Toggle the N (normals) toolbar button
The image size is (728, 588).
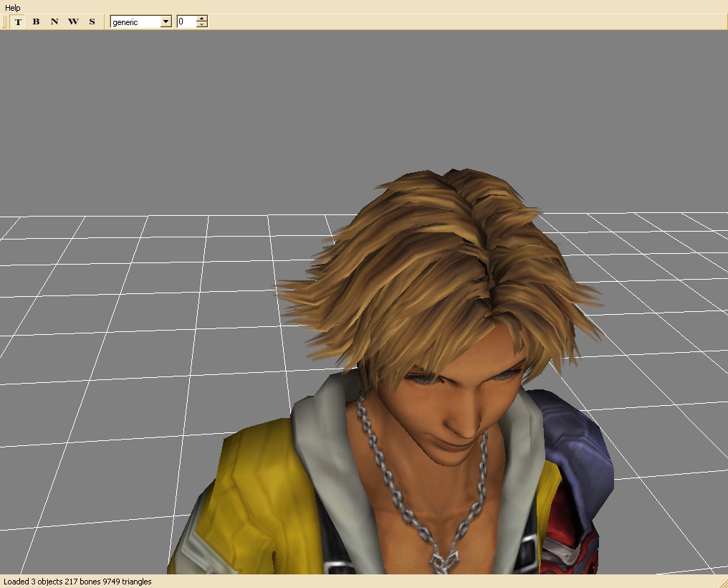pyautogui.click(x=54, y=22)
